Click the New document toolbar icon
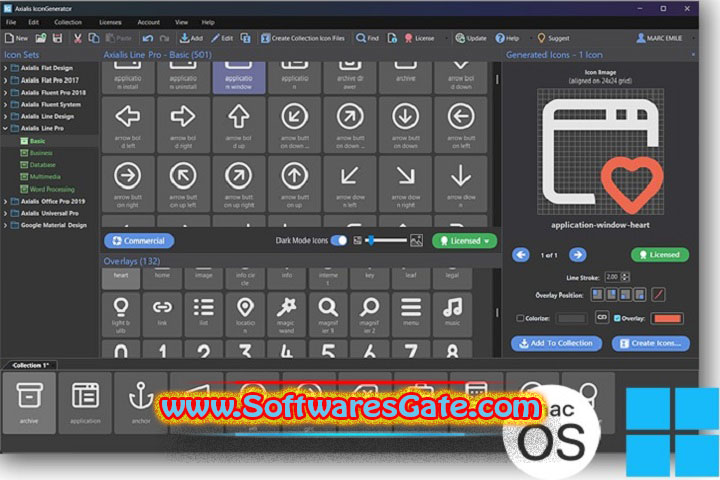 [x=16, y=38]
